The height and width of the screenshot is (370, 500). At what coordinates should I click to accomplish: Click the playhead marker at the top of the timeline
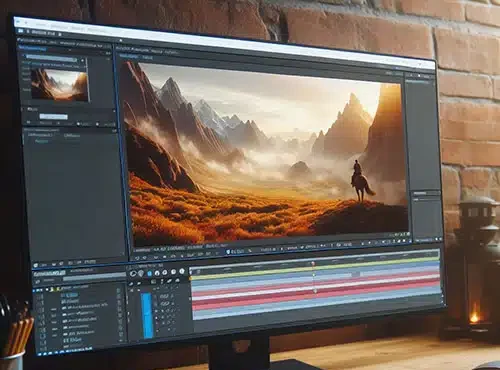click(x=313, y=264)
